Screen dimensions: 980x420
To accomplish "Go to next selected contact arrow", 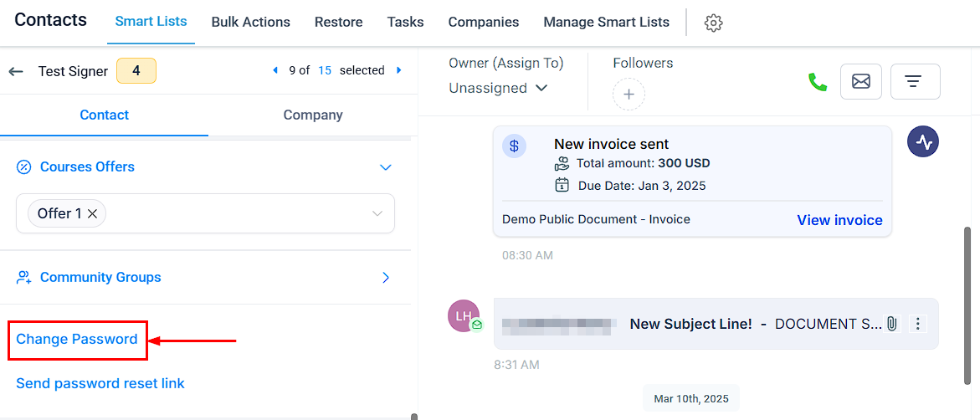I will tap(398, 70).
